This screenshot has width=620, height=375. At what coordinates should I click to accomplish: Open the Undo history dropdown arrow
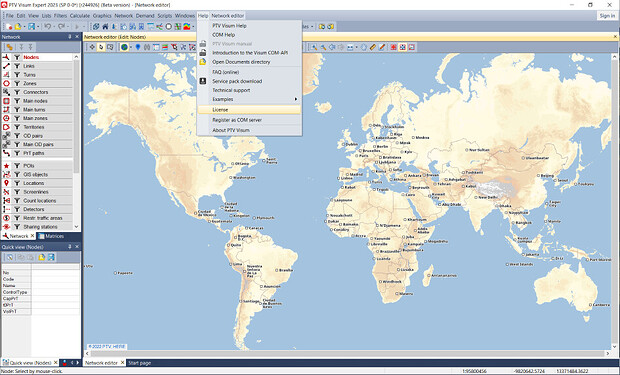click(x=54, y=27)
